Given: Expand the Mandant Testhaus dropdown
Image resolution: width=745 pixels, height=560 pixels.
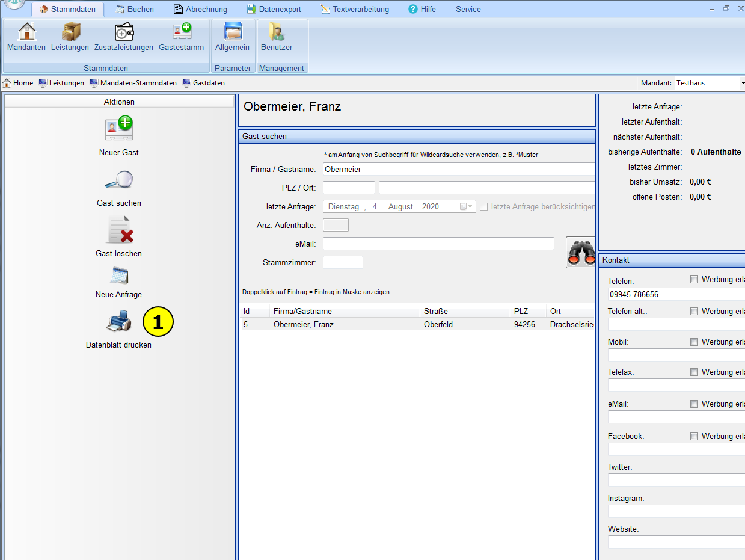Looking at the screenshot, I should coord(742,83).
